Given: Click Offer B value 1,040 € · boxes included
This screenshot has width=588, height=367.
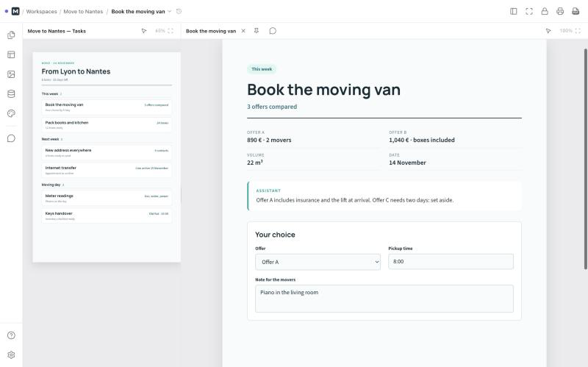Looking at the screenshot, I should tap(422, 140).
